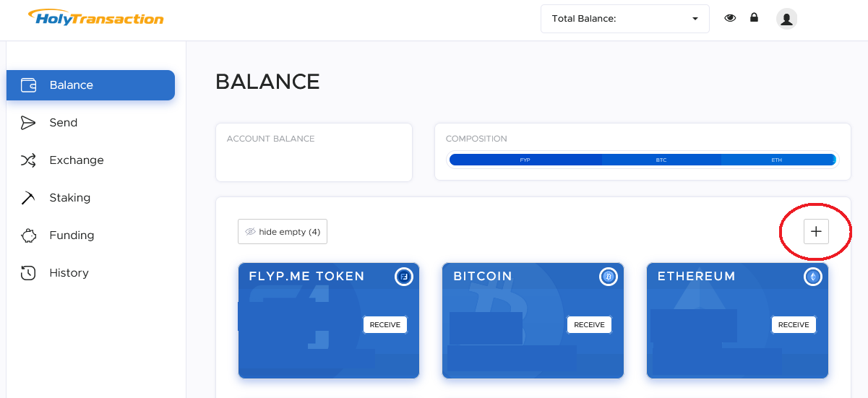Go to the Send page

click(63, 123)
